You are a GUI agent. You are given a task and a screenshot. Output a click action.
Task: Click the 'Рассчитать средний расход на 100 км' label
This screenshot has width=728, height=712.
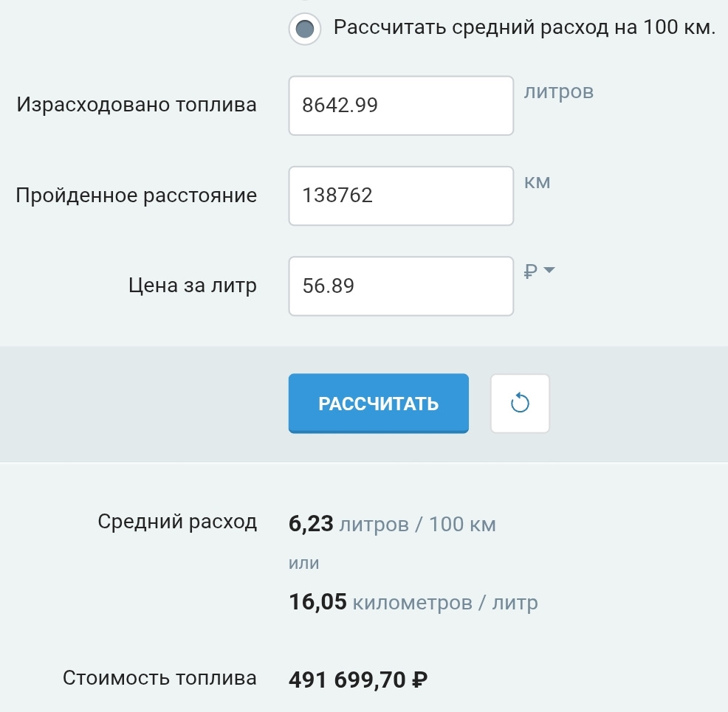tap(524, 28)
